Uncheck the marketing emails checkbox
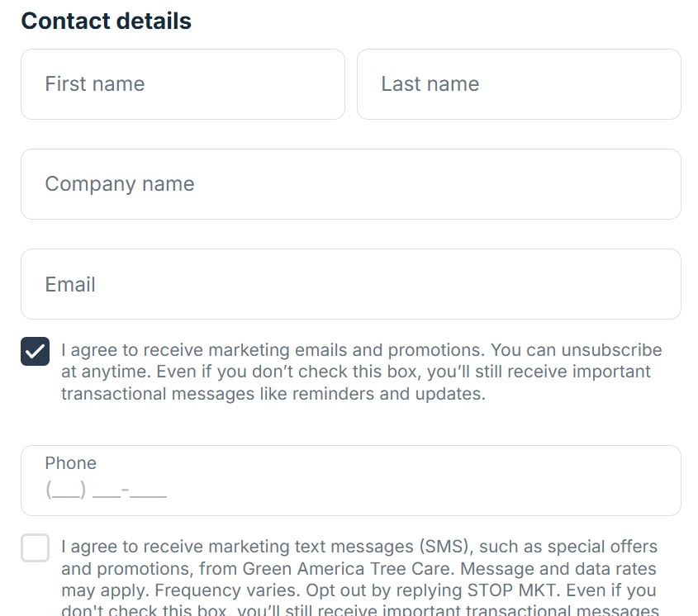This screenshot has height=616, width=698. click(36, 351)
